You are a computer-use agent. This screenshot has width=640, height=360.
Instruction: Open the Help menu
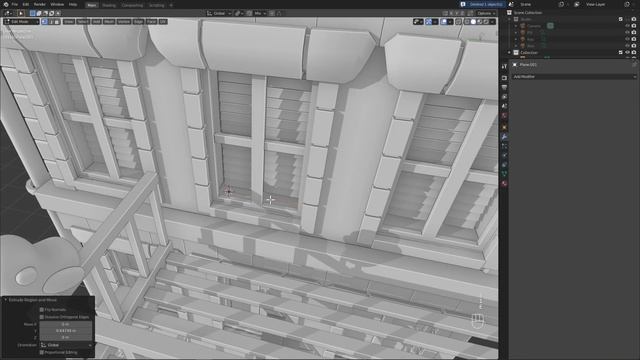pos(73,4)
